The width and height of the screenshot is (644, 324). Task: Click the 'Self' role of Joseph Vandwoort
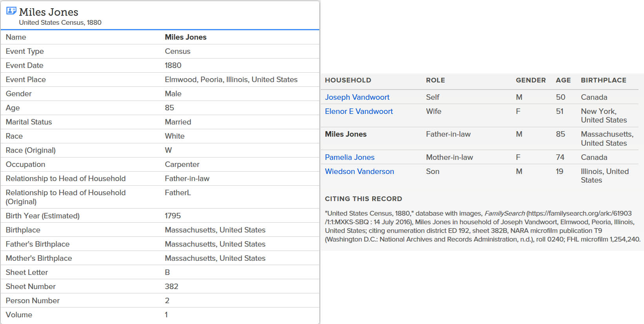coord(433,97)
